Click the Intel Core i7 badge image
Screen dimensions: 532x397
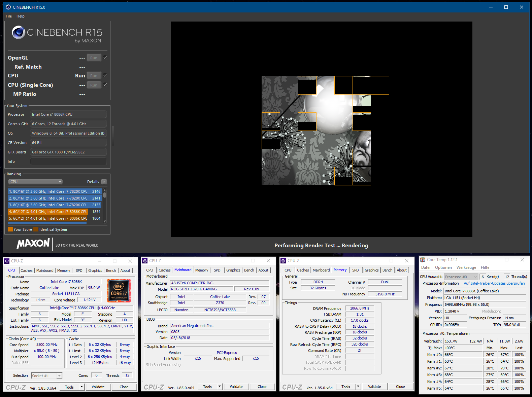[119, 291]
